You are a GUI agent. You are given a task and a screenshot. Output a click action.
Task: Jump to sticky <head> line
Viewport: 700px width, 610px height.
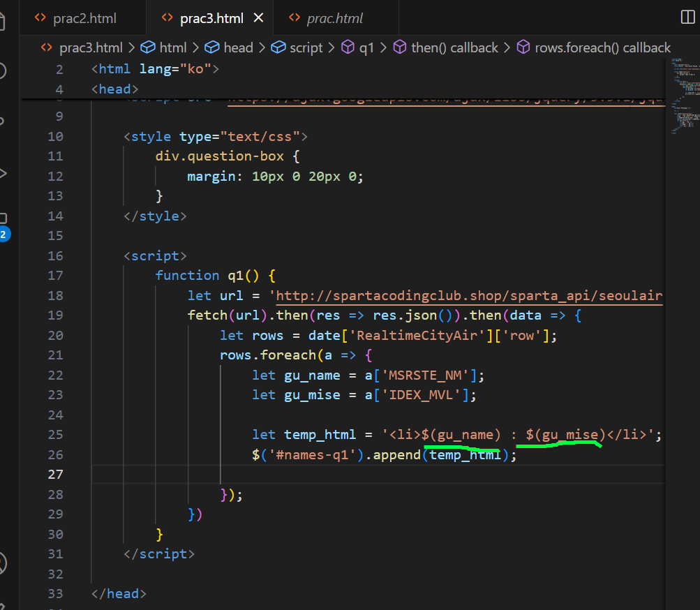click(114, 89)
